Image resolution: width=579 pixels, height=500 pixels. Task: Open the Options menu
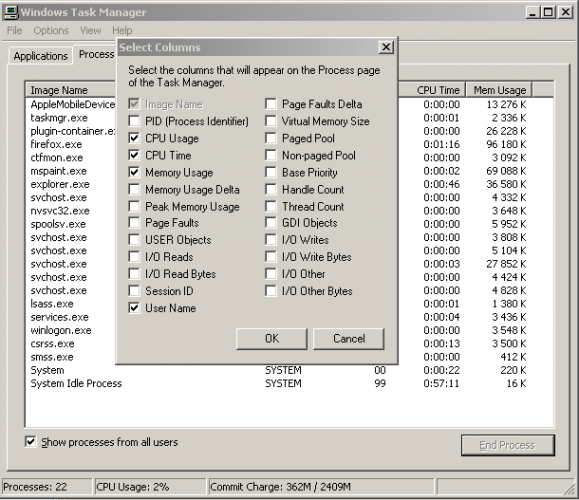pyautogui.click(x=51, y=30)
